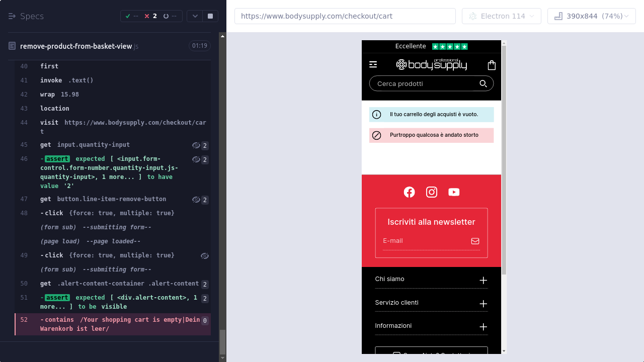Toggle hidden-element eye icon on click command 49

tap(204, 256)
